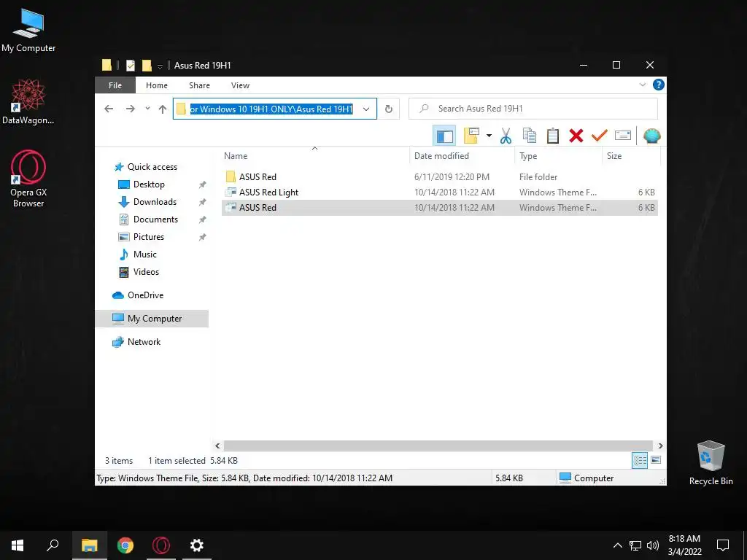Viewport: 747px width, 560px height.
Task: Open the File menu
Action: coord(115,85)
